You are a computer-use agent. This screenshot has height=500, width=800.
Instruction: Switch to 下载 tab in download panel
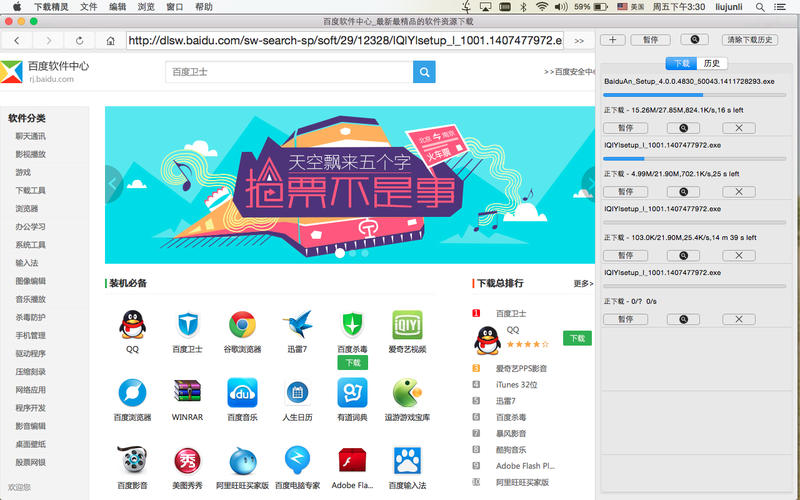click(x=681, y=63)
